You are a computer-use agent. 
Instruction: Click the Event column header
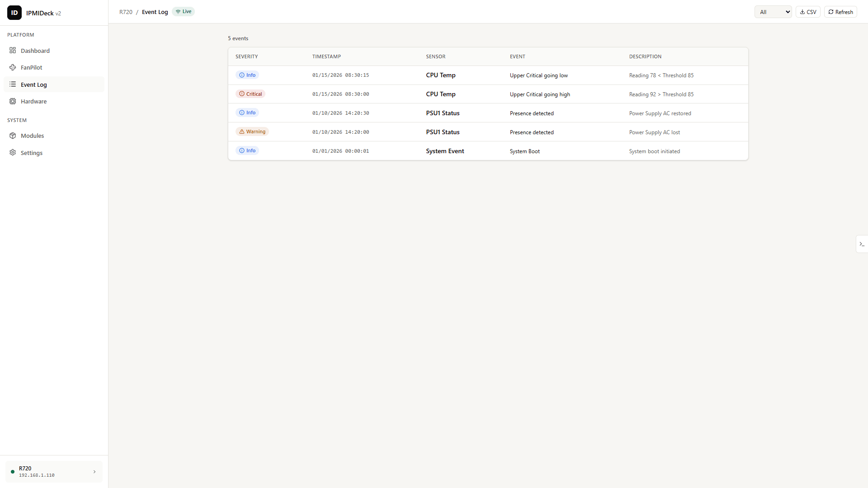[518, 56]
